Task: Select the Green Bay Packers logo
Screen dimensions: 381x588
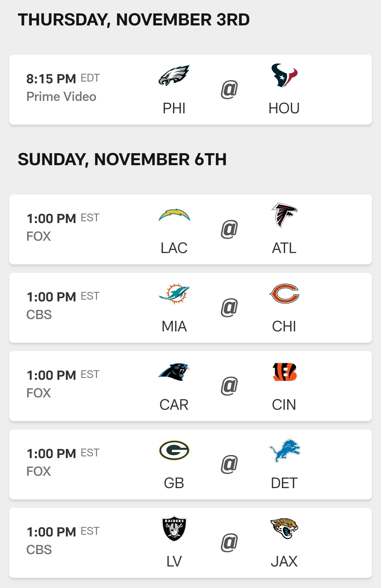Action: pos(174,450)
